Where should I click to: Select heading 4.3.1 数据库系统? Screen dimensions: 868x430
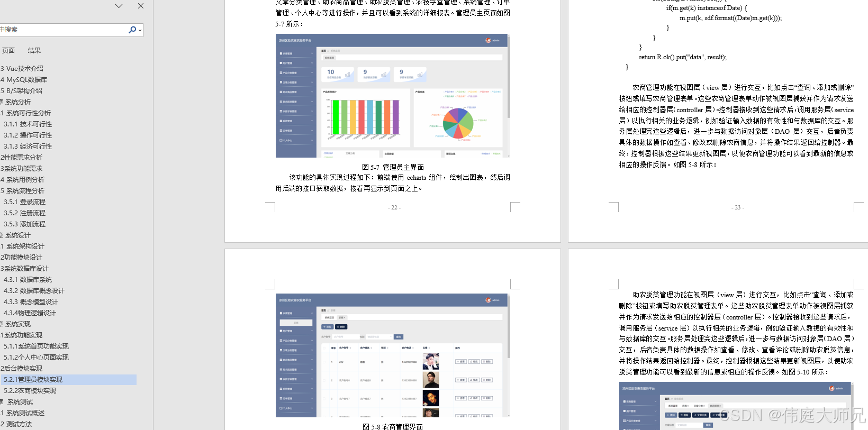pyautogui.click(x=28, y=280)
